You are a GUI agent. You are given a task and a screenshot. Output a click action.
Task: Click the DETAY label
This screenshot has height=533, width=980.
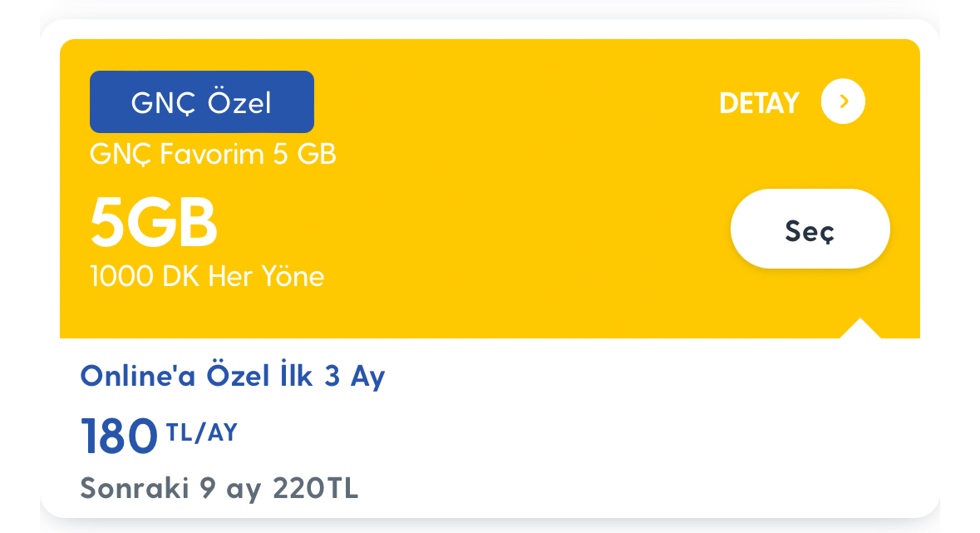(760, 103)
